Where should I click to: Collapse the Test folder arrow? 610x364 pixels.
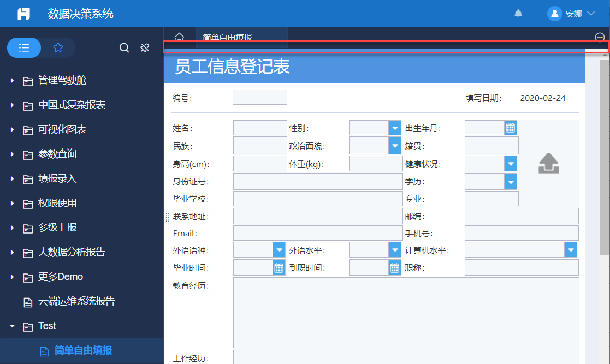pyautogui.click(x=12, y=326)
